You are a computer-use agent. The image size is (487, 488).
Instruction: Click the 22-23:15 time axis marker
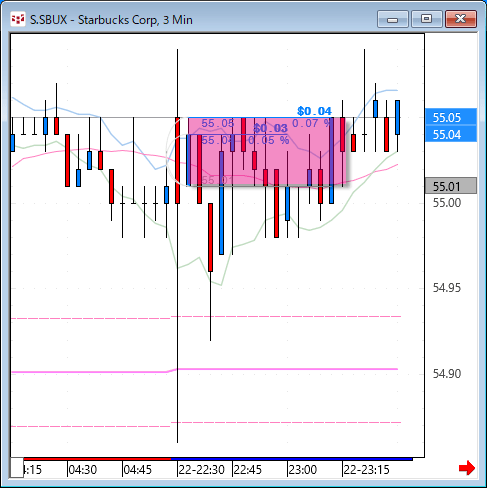[x=366, y=470]
